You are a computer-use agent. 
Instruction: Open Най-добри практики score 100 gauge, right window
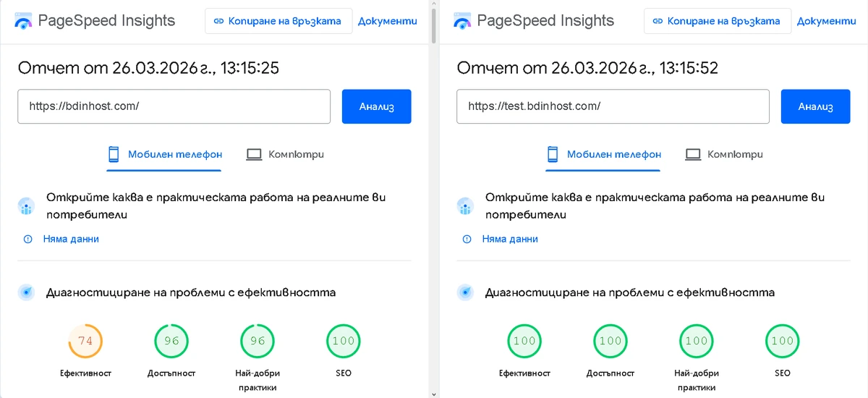point(697,342)
